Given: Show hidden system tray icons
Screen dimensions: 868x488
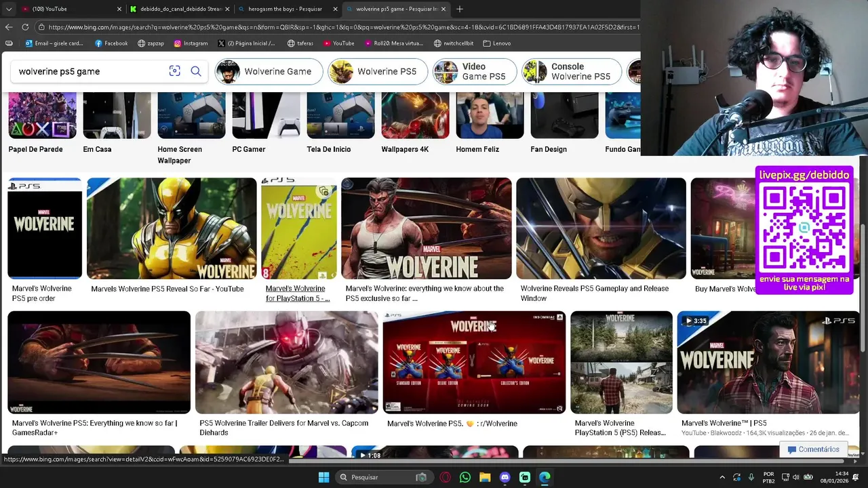Looking at the screenshot, I should [722, 477].
